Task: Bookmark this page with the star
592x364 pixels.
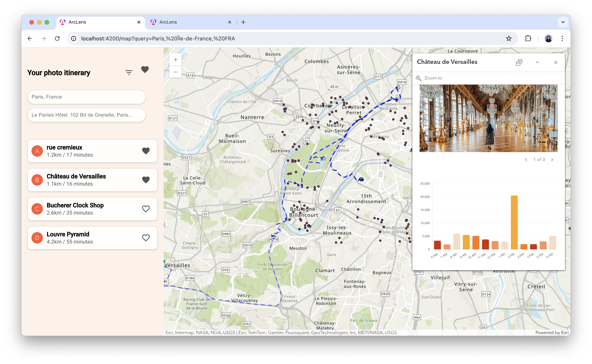Action: click(508, 38)
